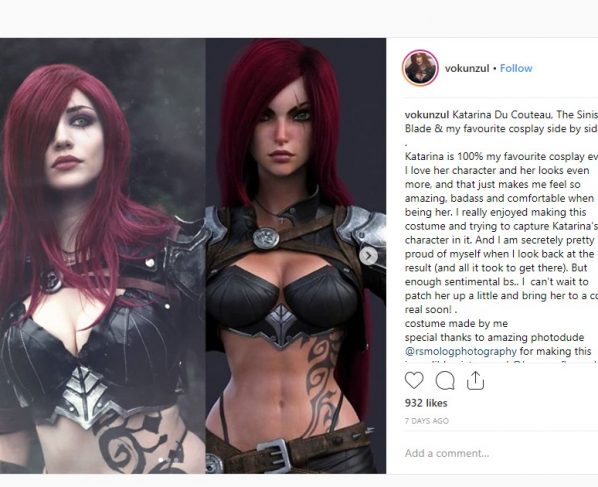
Task: Visit the @rsmologphotography mention
Action: (461, 351)
